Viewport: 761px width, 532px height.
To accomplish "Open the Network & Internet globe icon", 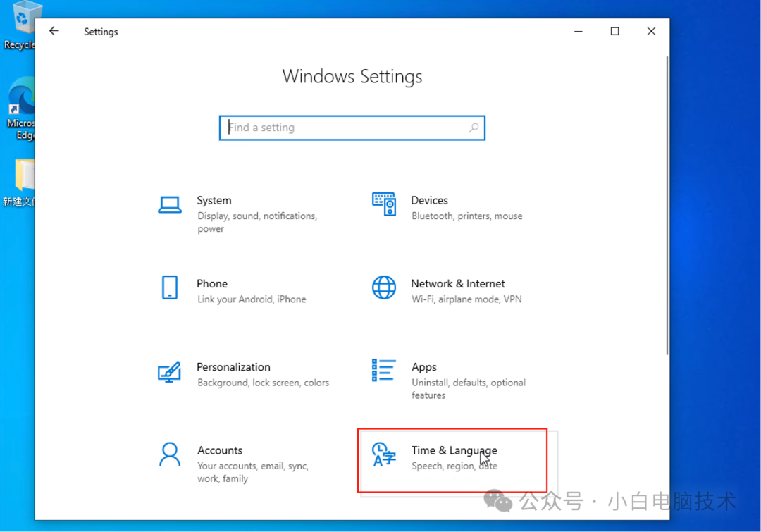I will tap(384, 287).
